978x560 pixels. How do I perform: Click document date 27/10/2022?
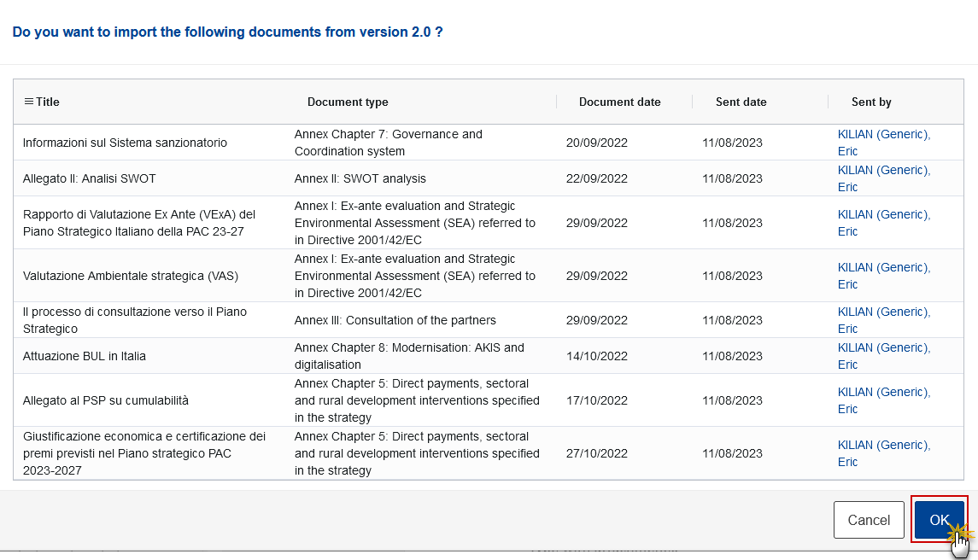coord(596,453)
